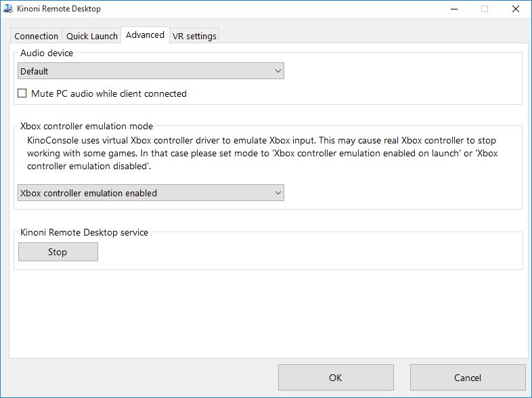Click the KinoConsole Xbox driver description text

click(259, 153)
